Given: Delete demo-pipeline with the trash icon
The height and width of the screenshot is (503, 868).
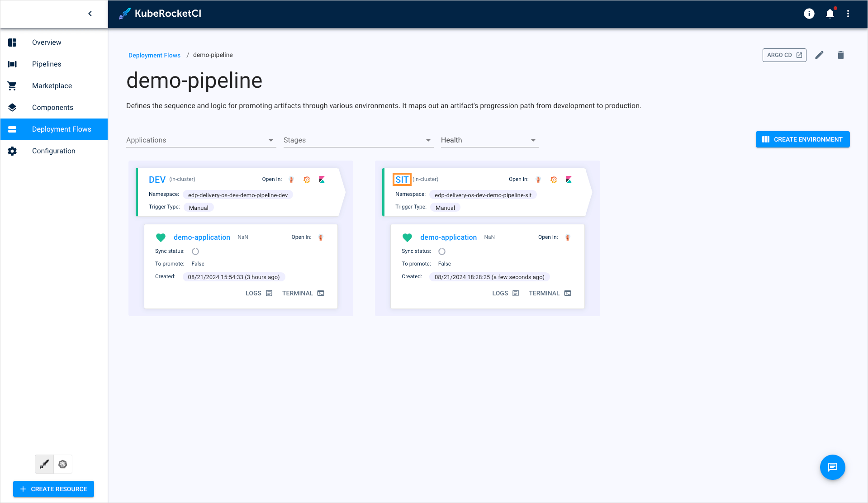Looking at the screenshot, I should (840, 55).
